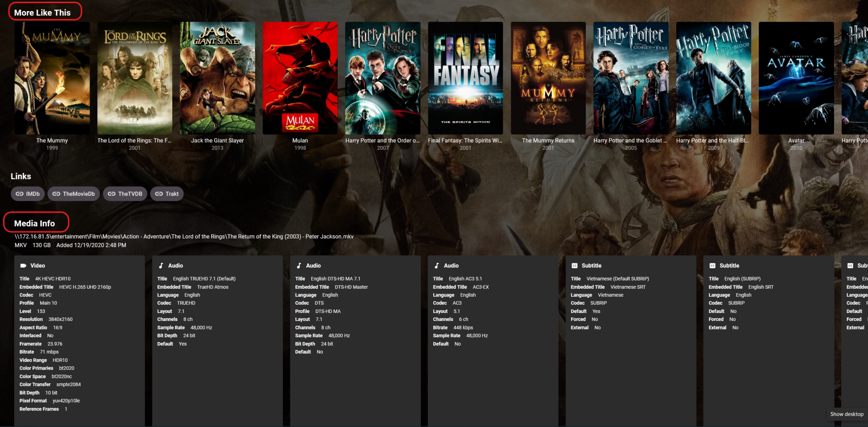The width and height of the screenshot is (868, 427).
Task: Click the Video camera icon
Action: (x=23, y=266)
